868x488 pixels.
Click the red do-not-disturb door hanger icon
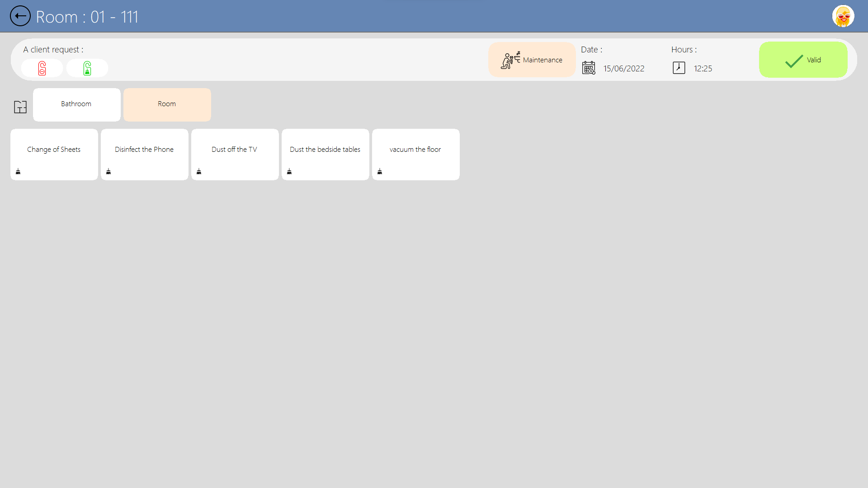click(42, 68)
